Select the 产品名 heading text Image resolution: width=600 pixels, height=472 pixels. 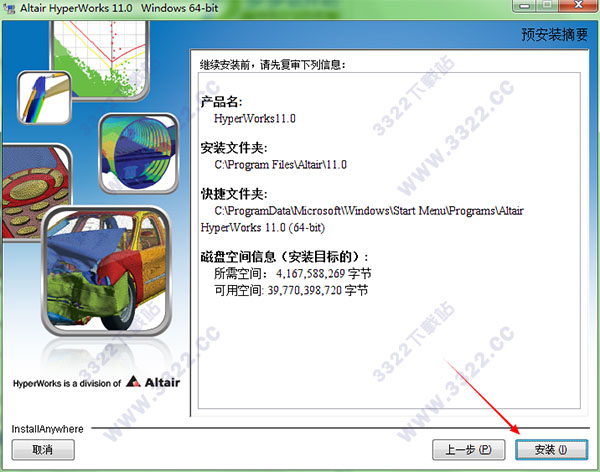click(x=221, y=102)
